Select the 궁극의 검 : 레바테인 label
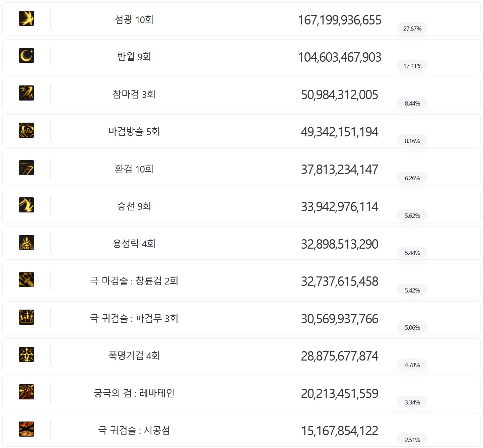This screenshot has height=448, width=483. pos(134,393)
